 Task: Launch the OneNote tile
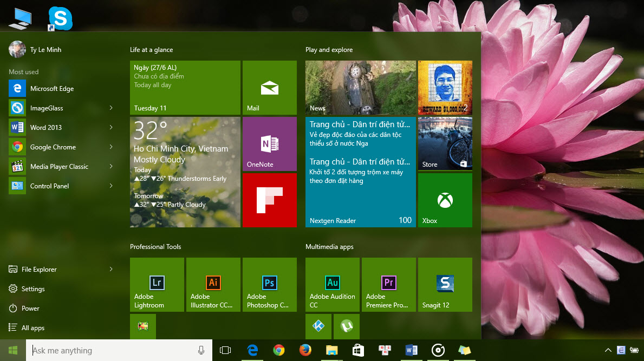[269, 143]
